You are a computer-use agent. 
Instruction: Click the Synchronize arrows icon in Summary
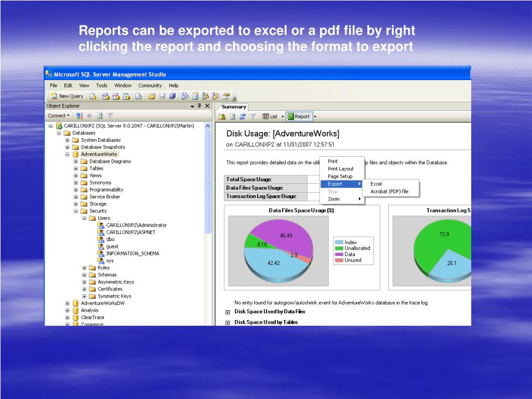tap(243, 117)
